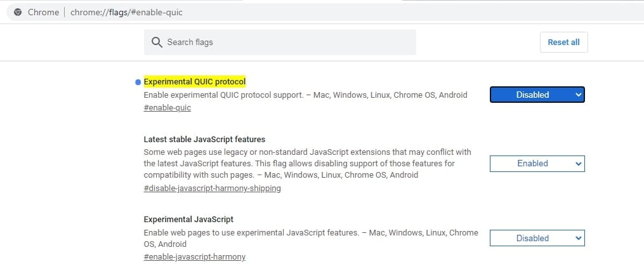The width and height of the screenshot is (644, 271).
Task: Open the Experimental QUIC protocol Disabled dropdown
Action: click(x=537, y=95)
